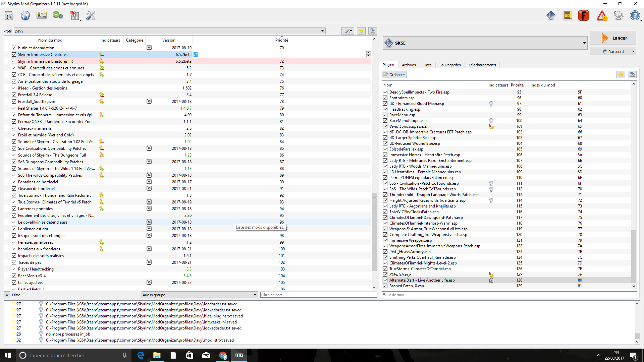Sort mods by the Priorité column header
This screenshot has width=644, height=362.
pyautogui.click(x=282, y=40)
